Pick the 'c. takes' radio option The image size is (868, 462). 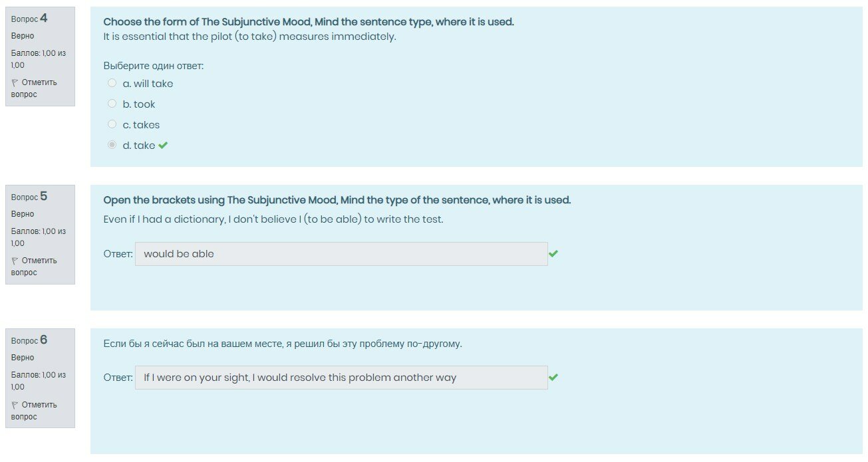(112, 124)
